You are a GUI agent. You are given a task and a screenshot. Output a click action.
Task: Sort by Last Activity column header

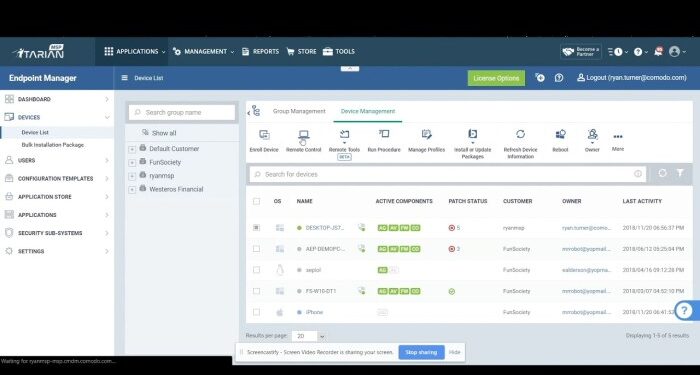(642, 201)
